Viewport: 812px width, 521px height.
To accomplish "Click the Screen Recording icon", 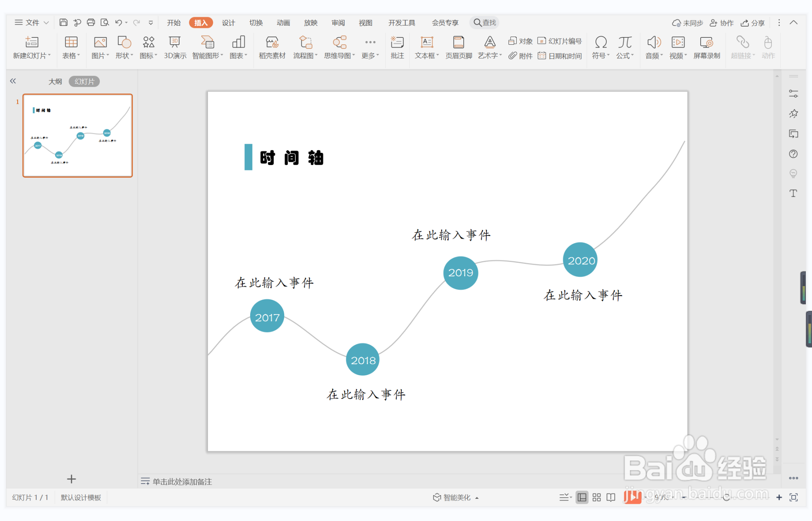I will tap(706, 47).
